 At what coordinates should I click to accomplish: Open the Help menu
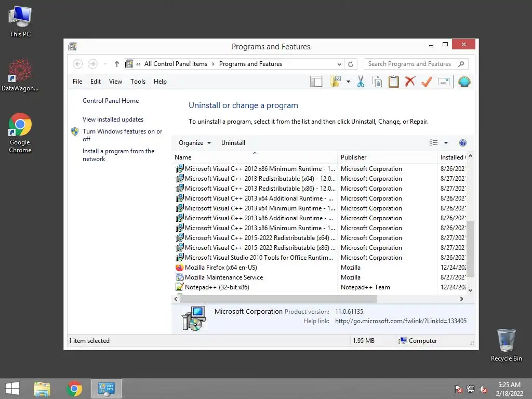160,82
